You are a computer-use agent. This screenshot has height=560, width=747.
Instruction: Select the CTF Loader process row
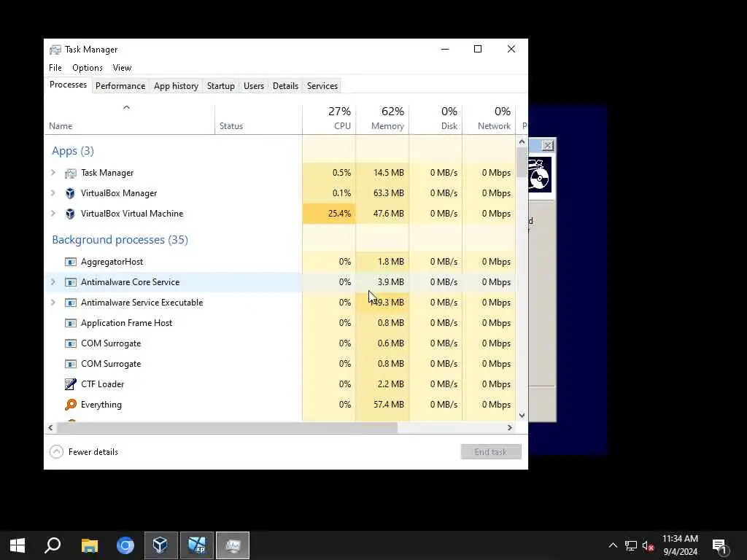tap(280, 384)
